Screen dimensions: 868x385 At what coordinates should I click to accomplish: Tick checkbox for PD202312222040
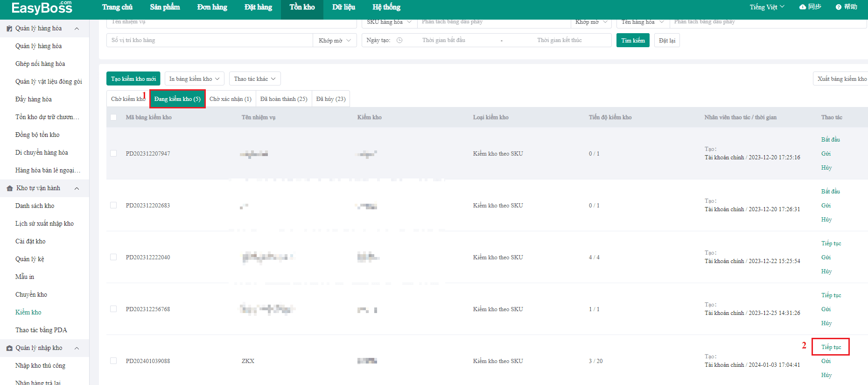(113, 257)
